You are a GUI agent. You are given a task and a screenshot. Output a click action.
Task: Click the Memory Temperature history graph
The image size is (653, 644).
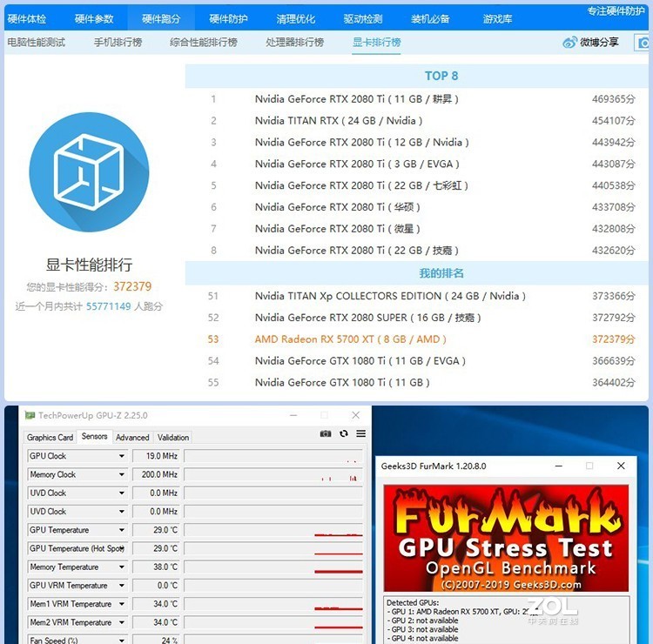tap(273, 567)
